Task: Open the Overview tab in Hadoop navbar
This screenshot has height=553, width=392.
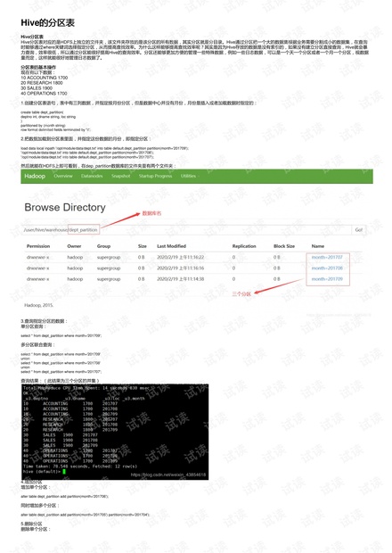Action: coord(63,176)
